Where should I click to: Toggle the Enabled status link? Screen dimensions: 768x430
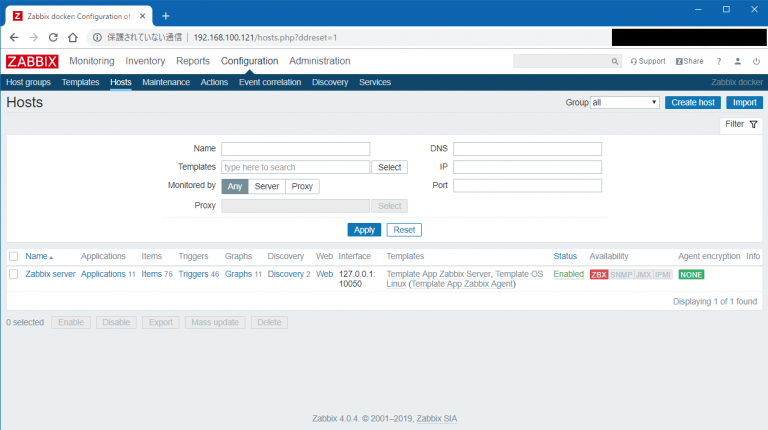(568, 274)
